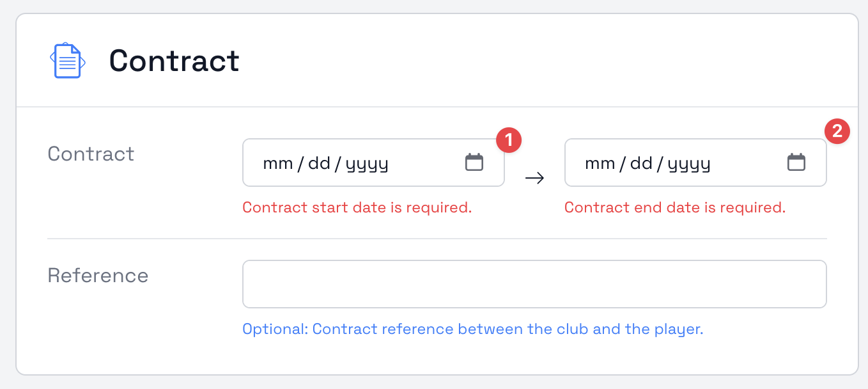The width and height of the screenshot is (868, 389).
Task: Click the "Contract" panel heading text
Action: [174, 61]
